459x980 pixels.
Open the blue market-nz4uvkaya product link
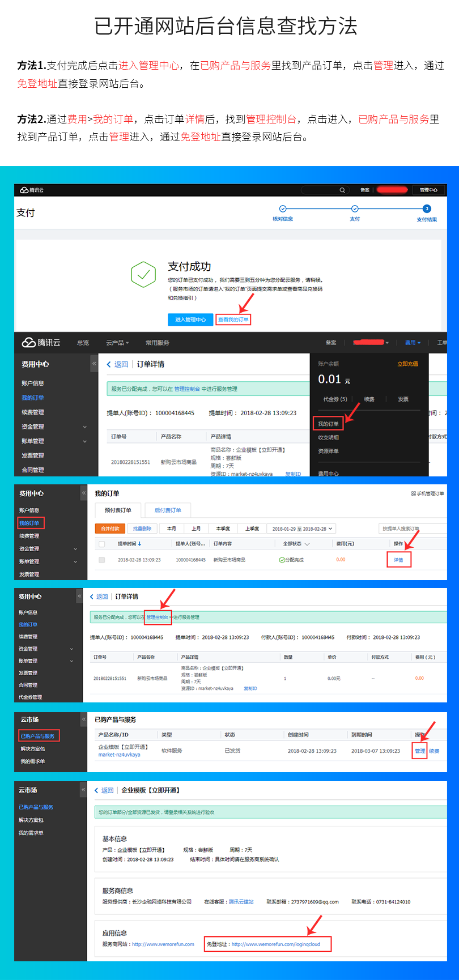coord(119,755)
